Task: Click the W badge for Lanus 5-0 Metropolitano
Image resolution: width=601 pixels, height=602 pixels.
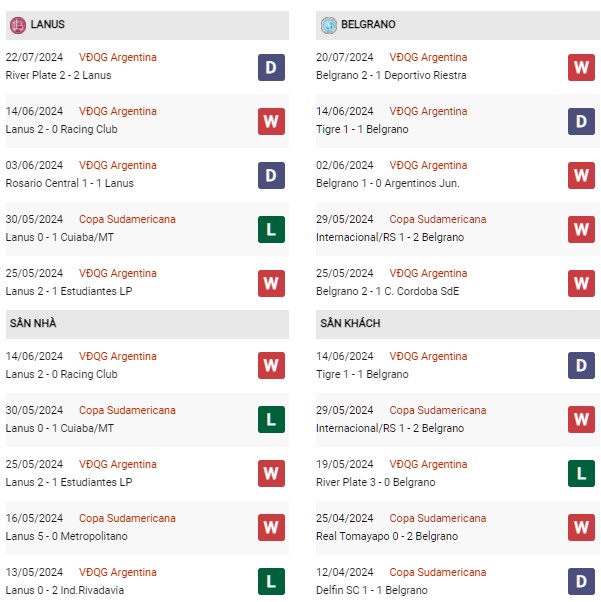Action: (271, 527)
